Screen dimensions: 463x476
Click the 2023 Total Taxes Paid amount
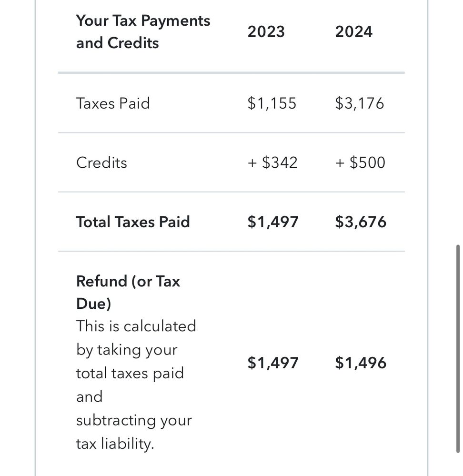pyautogui.click(x=272, y=222)
